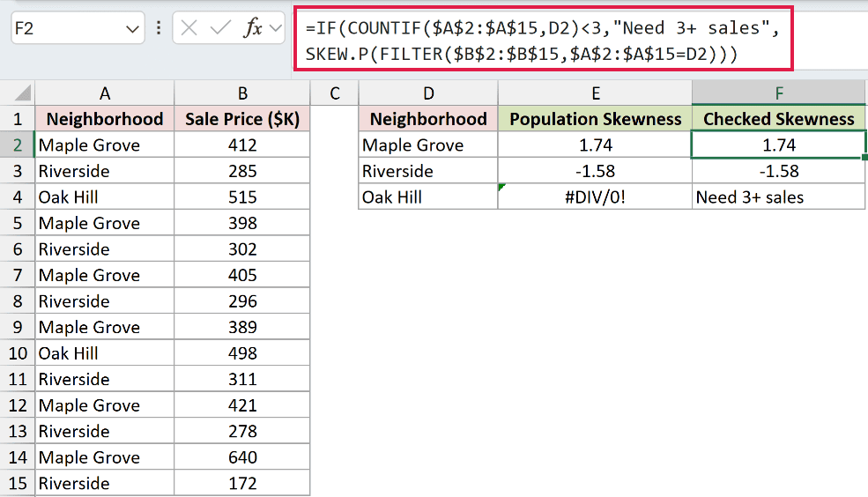Select column B header
The image size is (868, 497).
[x=242, y=93]
